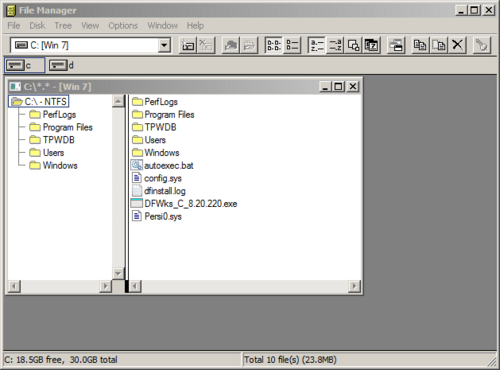
Task: Click the Move files toolbar icon
Action: click(439, 45)
